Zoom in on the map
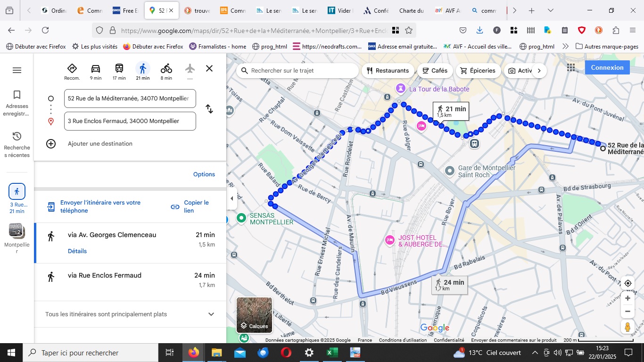The width and height of the screenshot is (644, 362). (627, 298)
